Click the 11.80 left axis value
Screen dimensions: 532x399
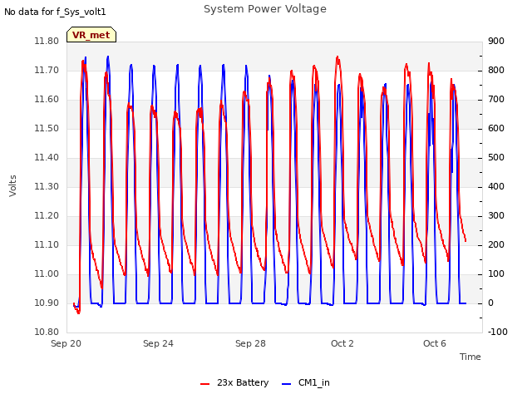[47, 42]
